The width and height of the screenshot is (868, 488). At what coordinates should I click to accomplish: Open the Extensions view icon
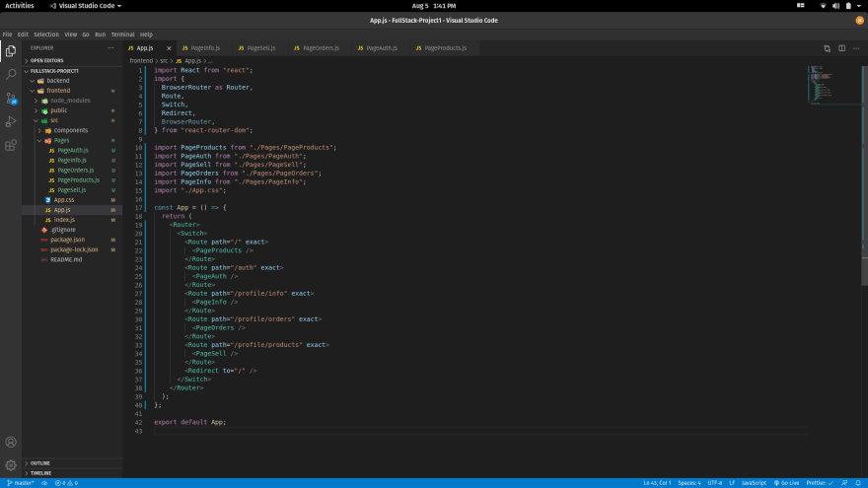pyautogui.click(x=11, y=146)
